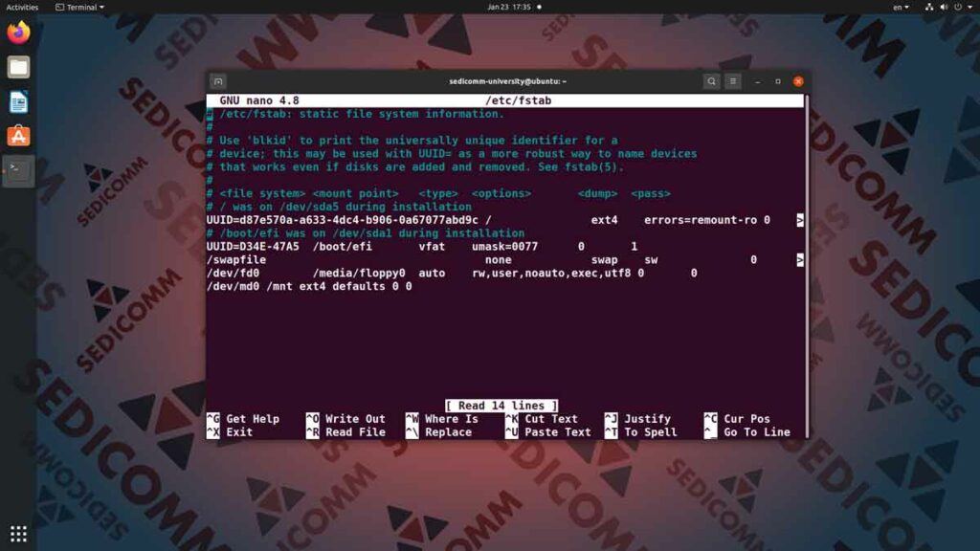Screen dimensions: 980x551
Task: Click the terminal search icon
Action: click(x=711, y=81)
